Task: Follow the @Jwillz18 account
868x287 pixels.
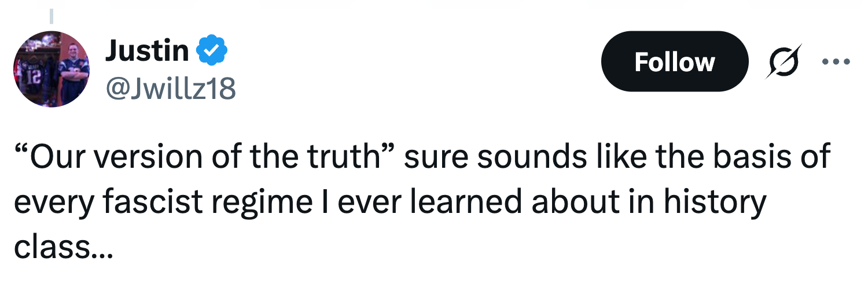Action: 674,61
